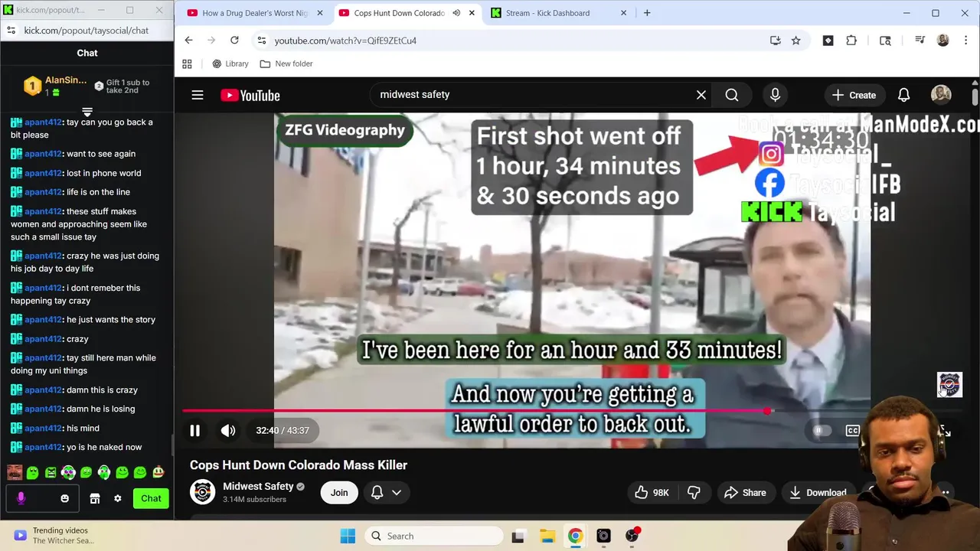This screenshot has width=980, height=551.
Task: Click the apant412 username in 'he just wants the story'
Action: coord(43,320)
